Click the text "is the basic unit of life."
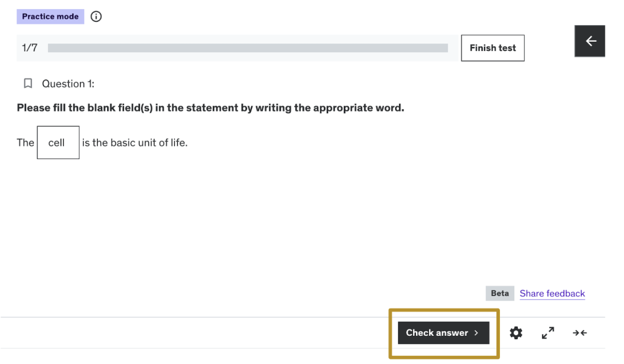 (x=135, y=143)
